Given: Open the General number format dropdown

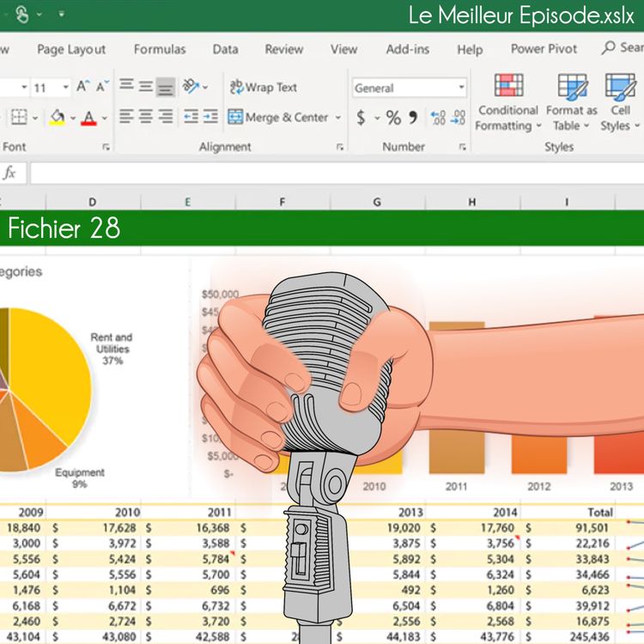Looking at the screenshot, I should (461, 88).
